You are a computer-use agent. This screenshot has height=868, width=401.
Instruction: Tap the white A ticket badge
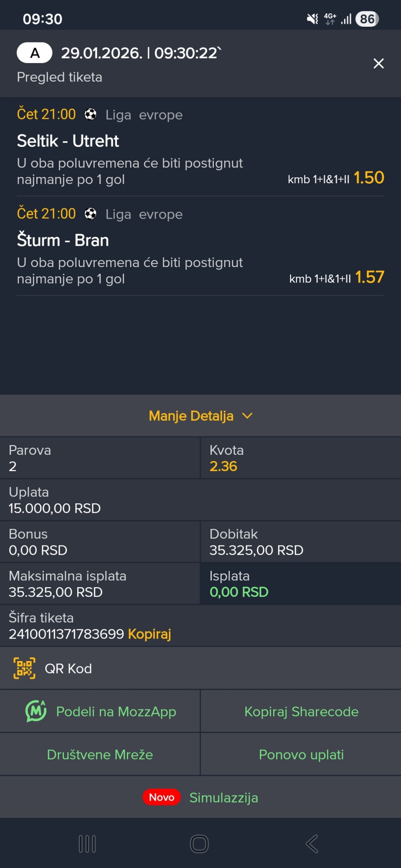coord(35,53)
